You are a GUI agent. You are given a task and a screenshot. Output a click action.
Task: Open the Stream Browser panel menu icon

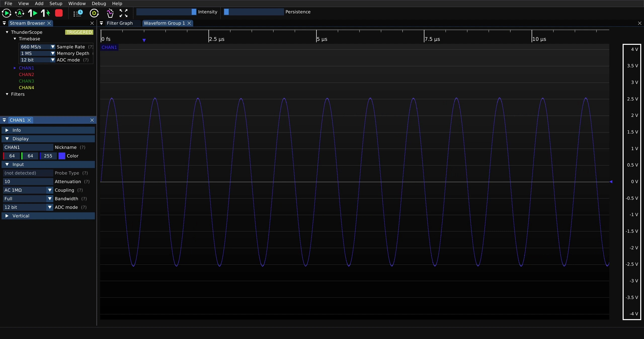click(x=4, y=23)
